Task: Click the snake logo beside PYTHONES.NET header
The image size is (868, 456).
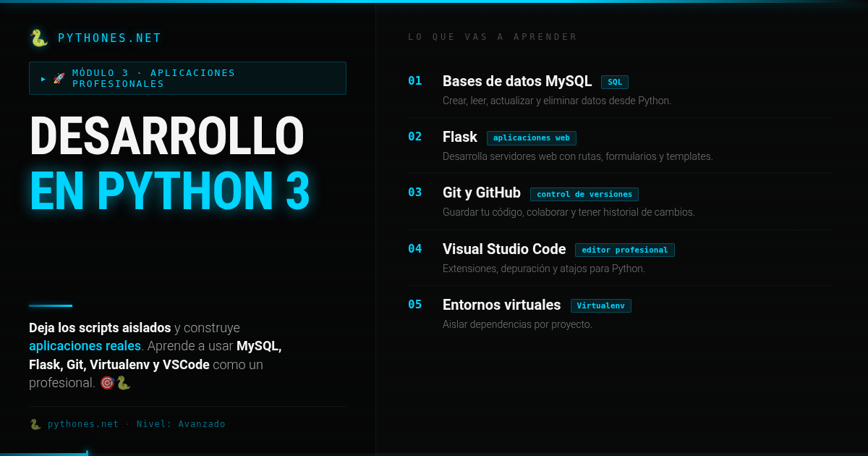Action: click(38, 38)
